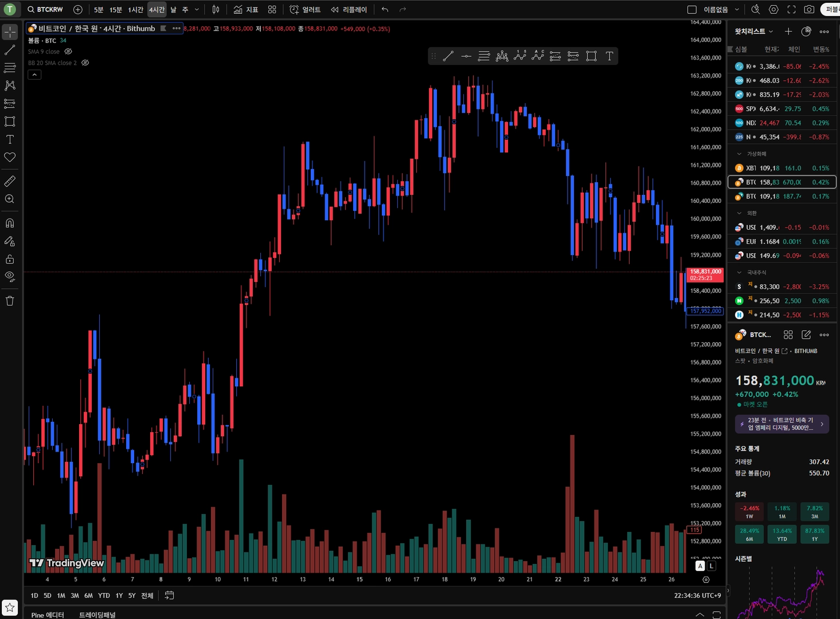Open the 이름없음 layout name dropdown
This screenshot has width=840, height=619.
point(721,10)
